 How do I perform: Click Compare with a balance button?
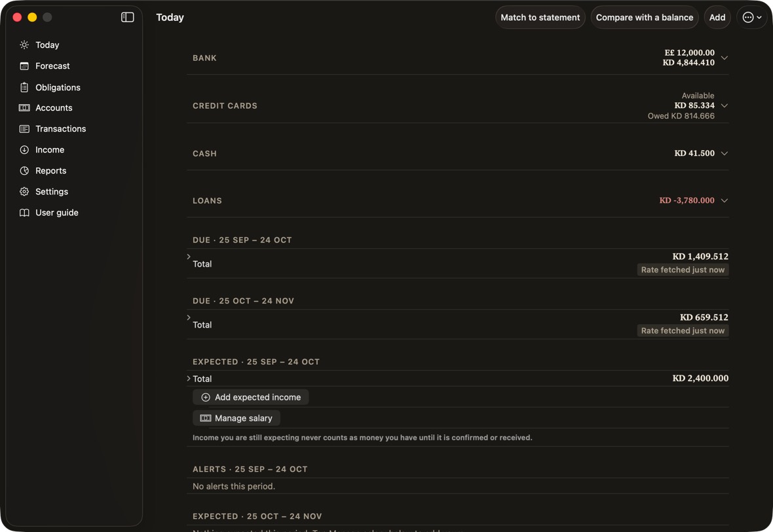[x=645, y=17]
